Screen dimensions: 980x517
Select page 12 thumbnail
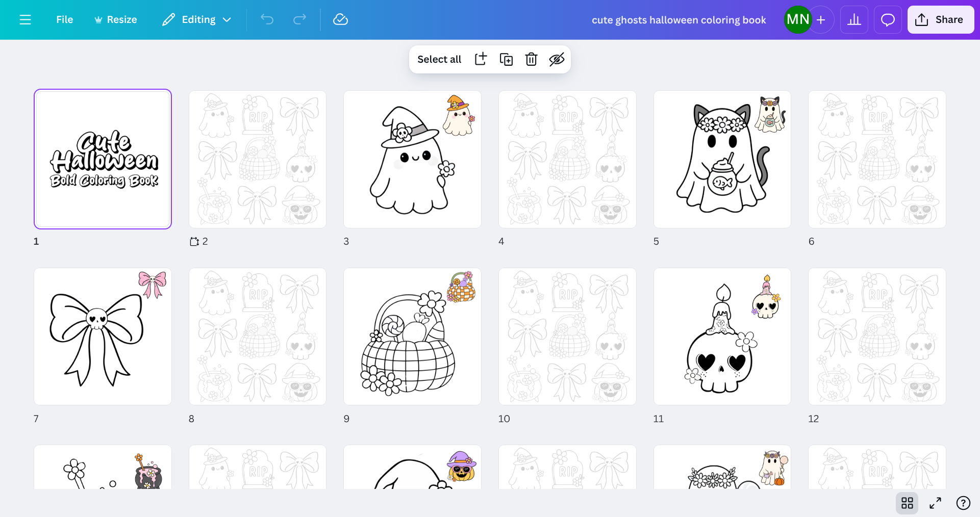[x=877, y=337]
